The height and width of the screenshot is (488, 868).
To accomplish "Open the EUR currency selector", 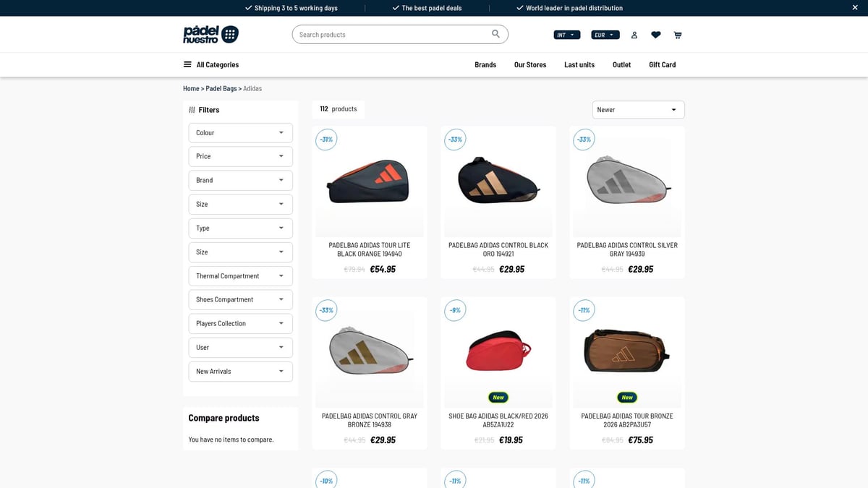I will click(x=606, y=35).
